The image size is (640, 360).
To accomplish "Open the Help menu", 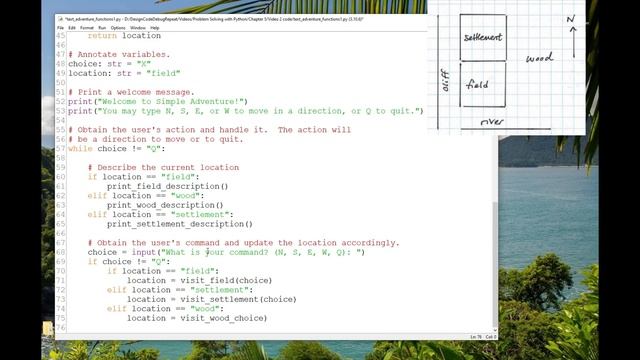I will 154,28.
